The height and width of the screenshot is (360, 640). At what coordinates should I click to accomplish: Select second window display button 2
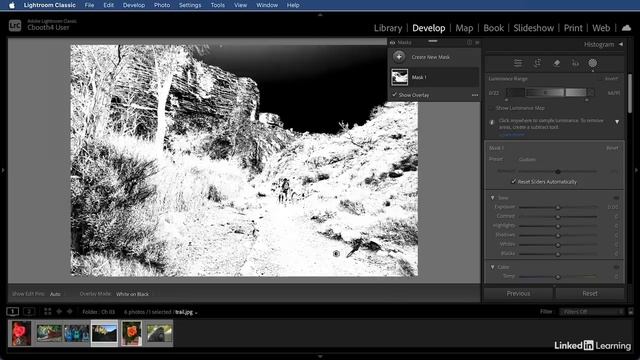click(x=29, y=311)
